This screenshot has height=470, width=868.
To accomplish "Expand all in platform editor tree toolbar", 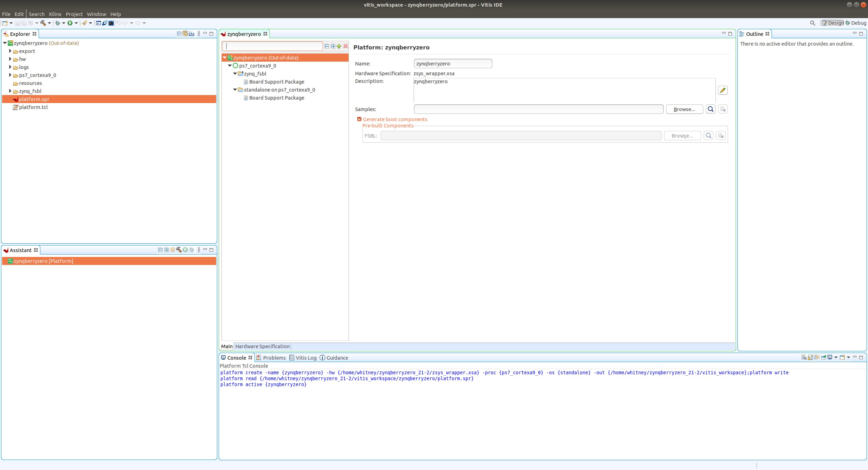I will tap(333, 46).
